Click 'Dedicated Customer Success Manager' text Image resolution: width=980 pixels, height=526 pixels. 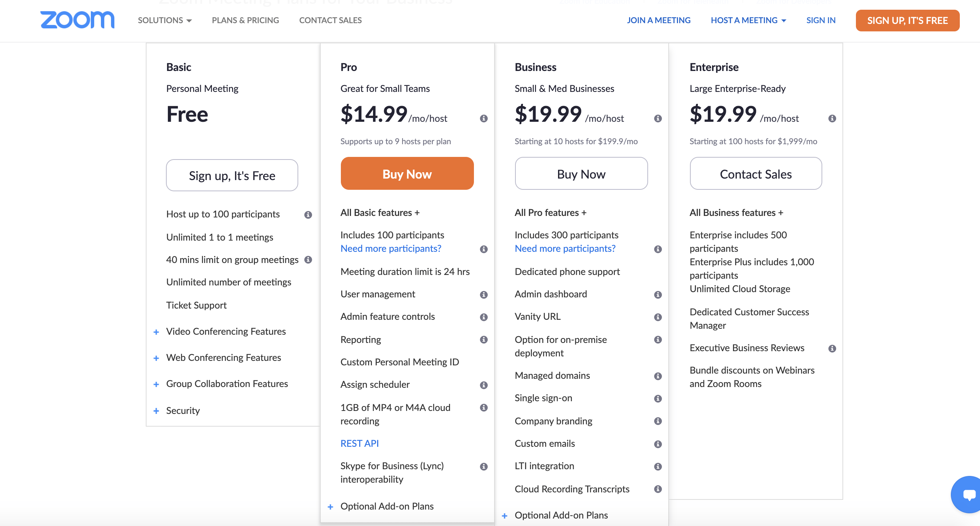(x=749, y=319)
